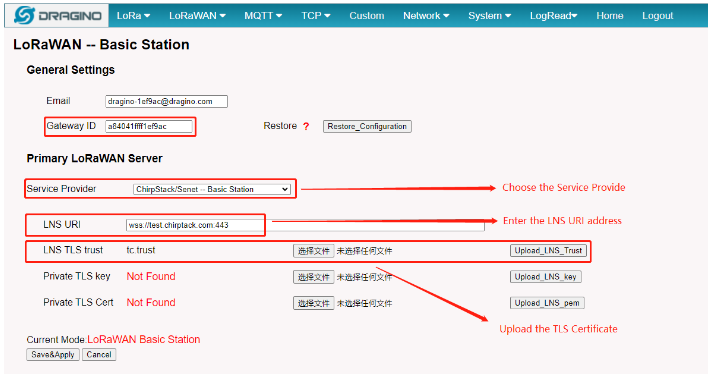Expand the Network menu

click(426, 16)
